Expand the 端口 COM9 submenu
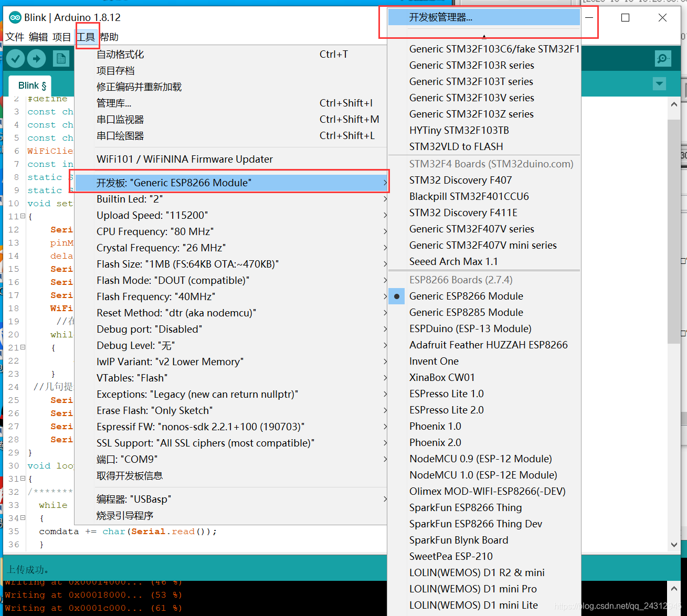This screenshot has width=687, height=616. tap(231, 459)
